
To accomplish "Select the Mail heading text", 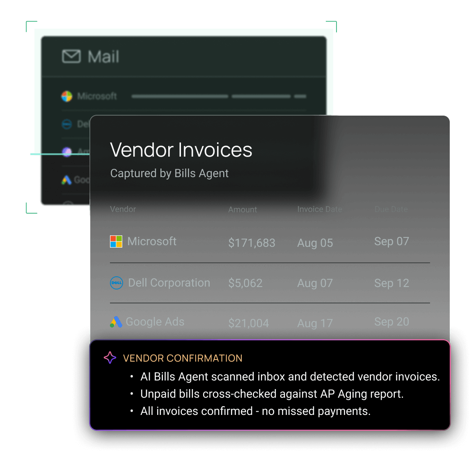I will [103, 57].
